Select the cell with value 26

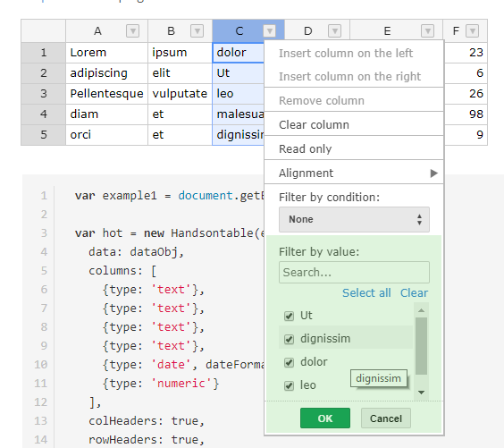[466, 94]
